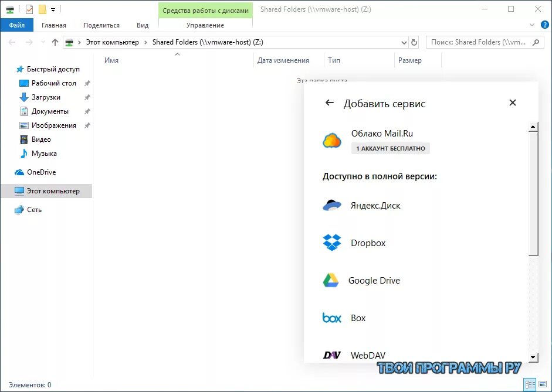Click the Изображения picture icon
The height and width of the screenshot is (392, 552).
(24, 125)
